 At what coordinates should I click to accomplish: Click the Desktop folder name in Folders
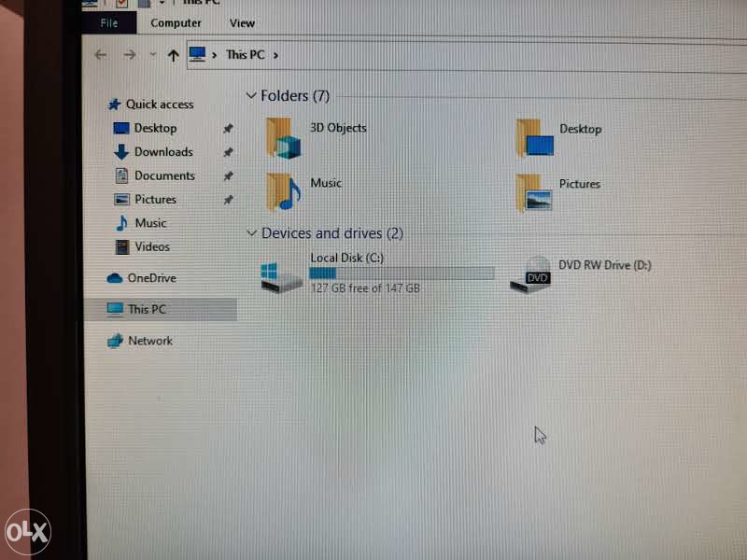pos(580,129)
